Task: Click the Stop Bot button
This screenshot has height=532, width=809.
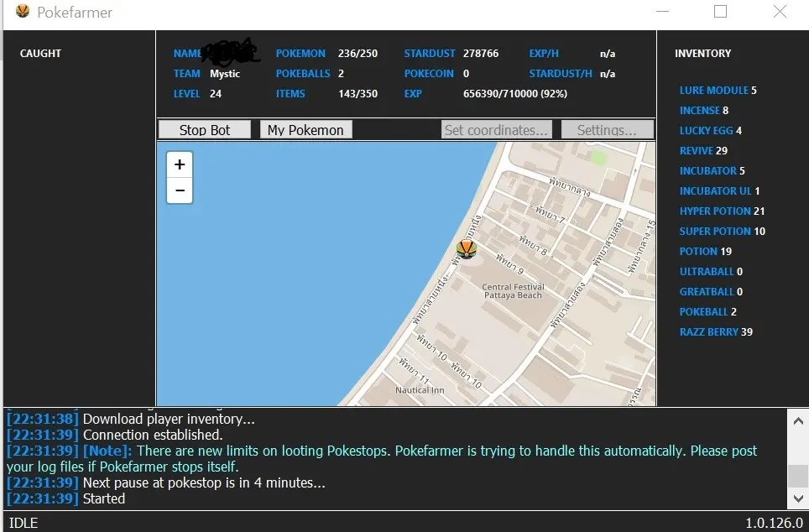Action: tap(204, 130)
